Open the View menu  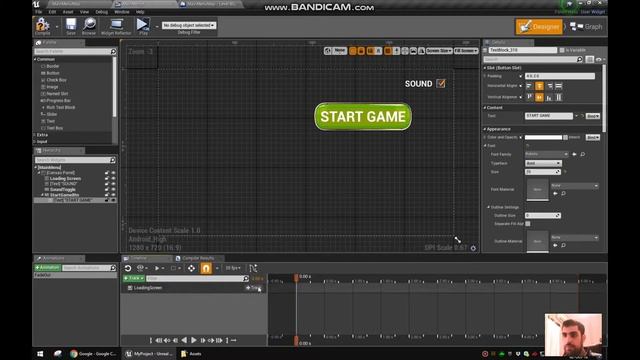coord(84,12)
